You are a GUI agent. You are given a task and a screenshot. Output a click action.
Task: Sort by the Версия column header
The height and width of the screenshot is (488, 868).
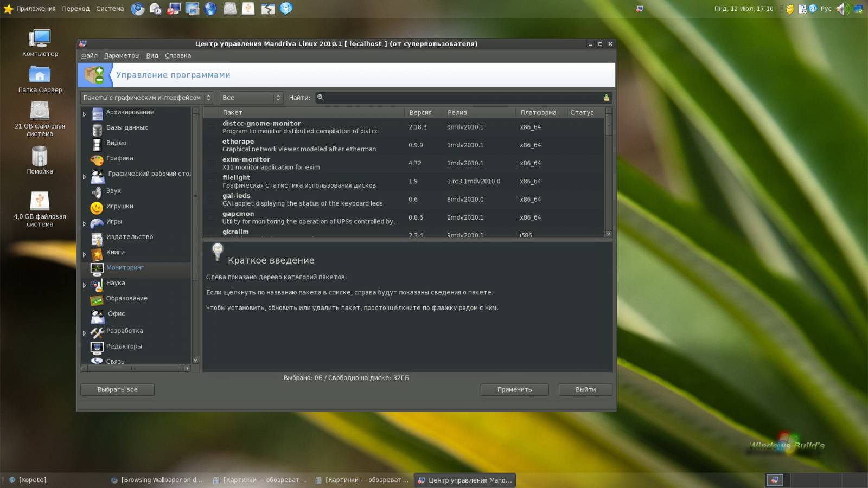(424, 113)
